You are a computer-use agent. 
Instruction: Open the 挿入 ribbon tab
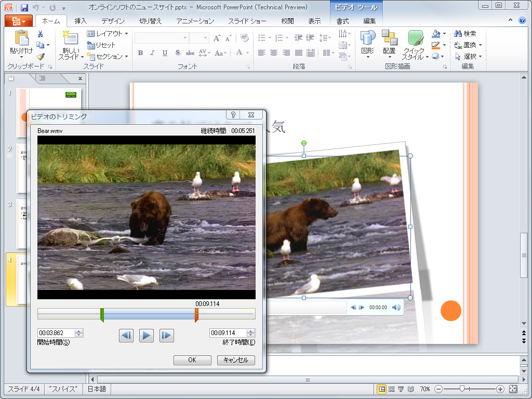[81, 21]
